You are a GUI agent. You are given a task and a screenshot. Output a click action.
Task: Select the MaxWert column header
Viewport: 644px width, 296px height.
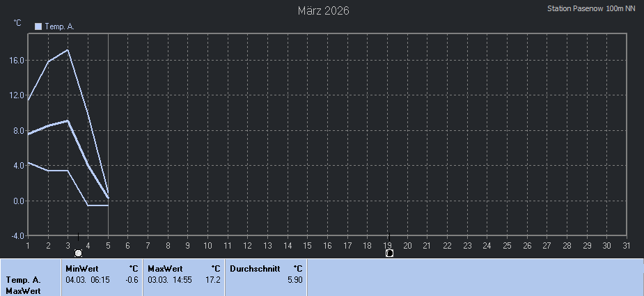[x=165, y=268]
